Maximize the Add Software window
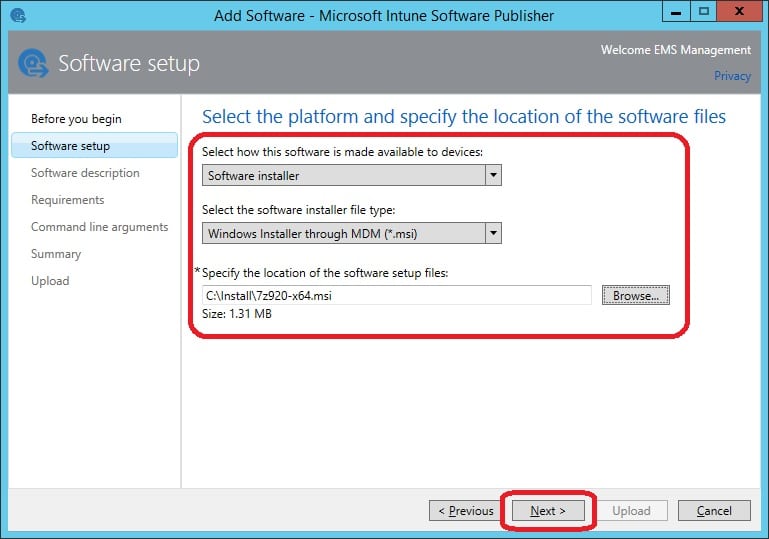 point(704,12)
